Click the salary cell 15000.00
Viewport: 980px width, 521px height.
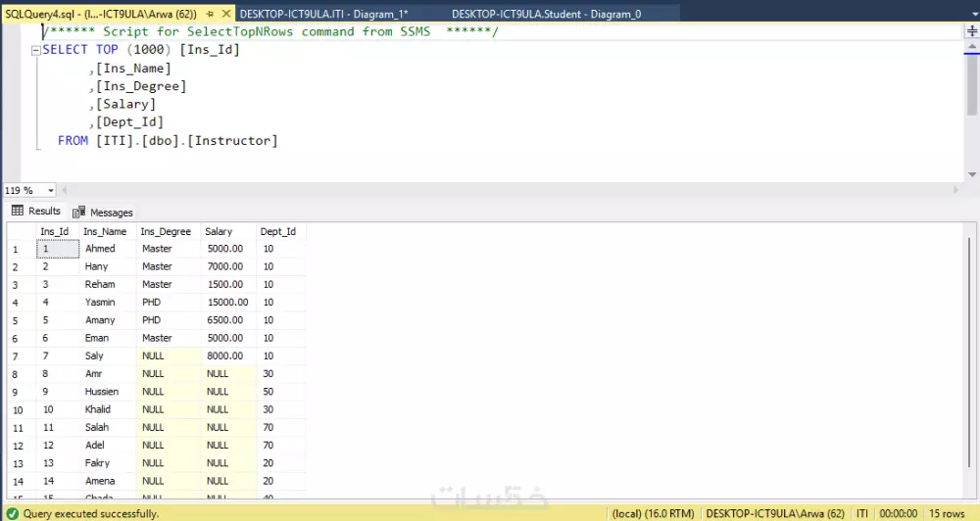[228, 302]
